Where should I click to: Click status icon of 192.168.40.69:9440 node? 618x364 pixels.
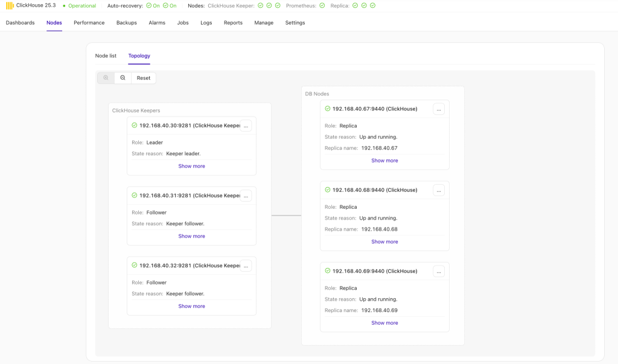(328, 271)
